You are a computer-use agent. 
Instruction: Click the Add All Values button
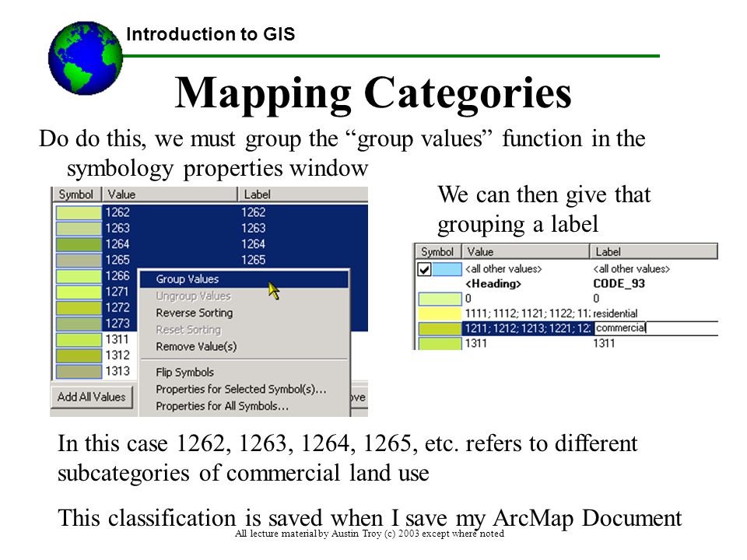click(92, 397)
